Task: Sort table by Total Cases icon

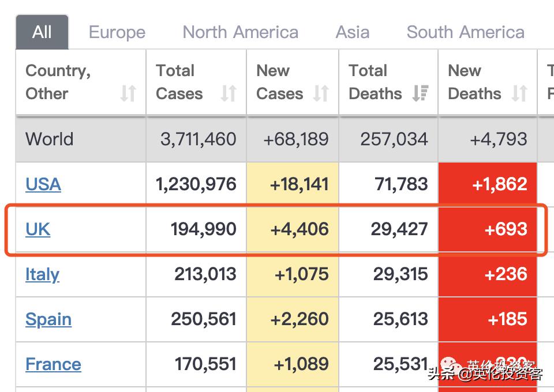Action: 229,93
